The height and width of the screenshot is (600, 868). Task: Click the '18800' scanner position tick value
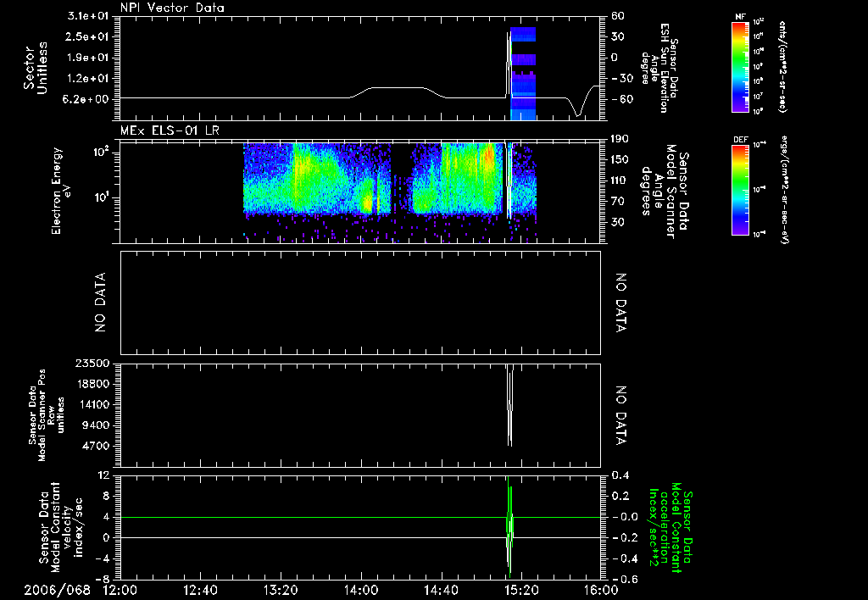tap(95, 384)
